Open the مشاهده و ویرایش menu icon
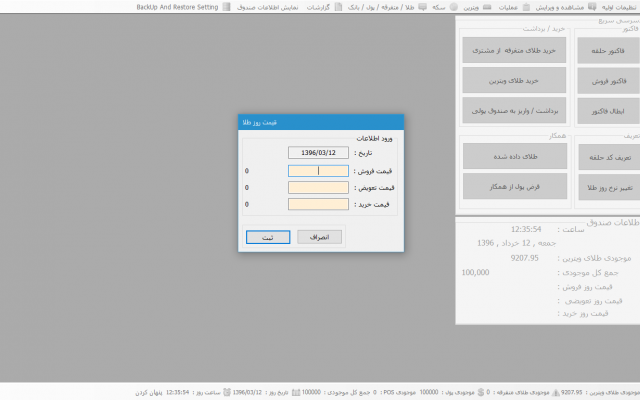This screenshot has height=400, width=640. coord(592,7)
